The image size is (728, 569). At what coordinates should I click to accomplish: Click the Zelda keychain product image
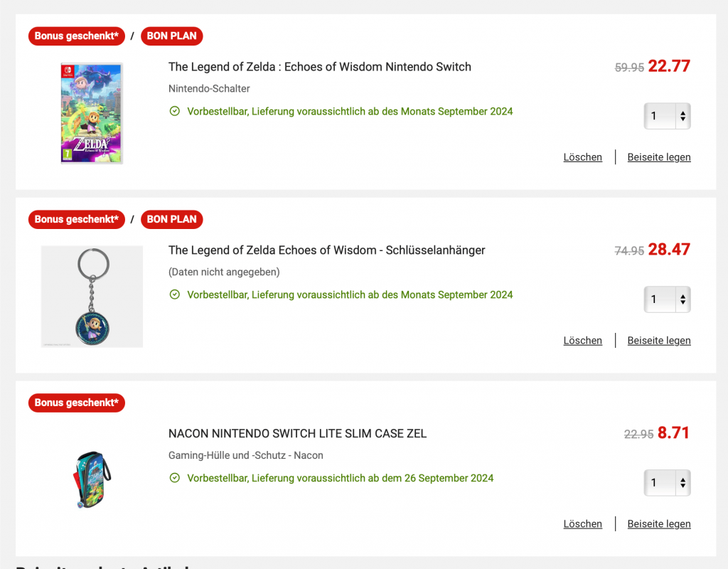point(92,297)
